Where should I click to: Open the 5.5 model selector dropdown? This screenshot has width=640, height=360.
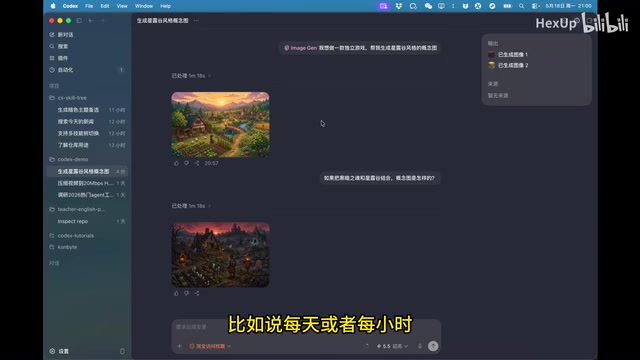(392, 346)
